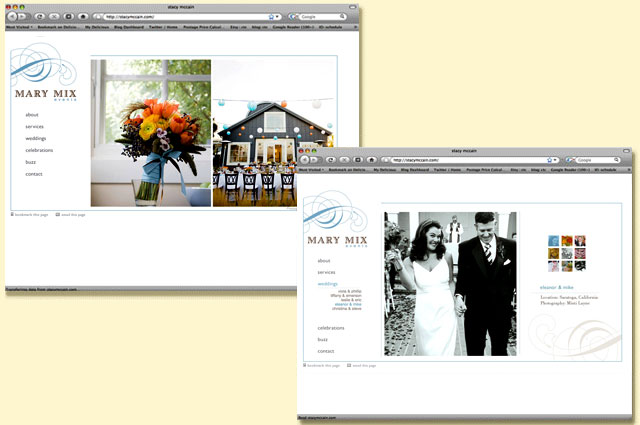Click the pink middle-right gallery thumbnail
Image resolution: width=640 pixels, height=425 pixels.
[580, 254]
